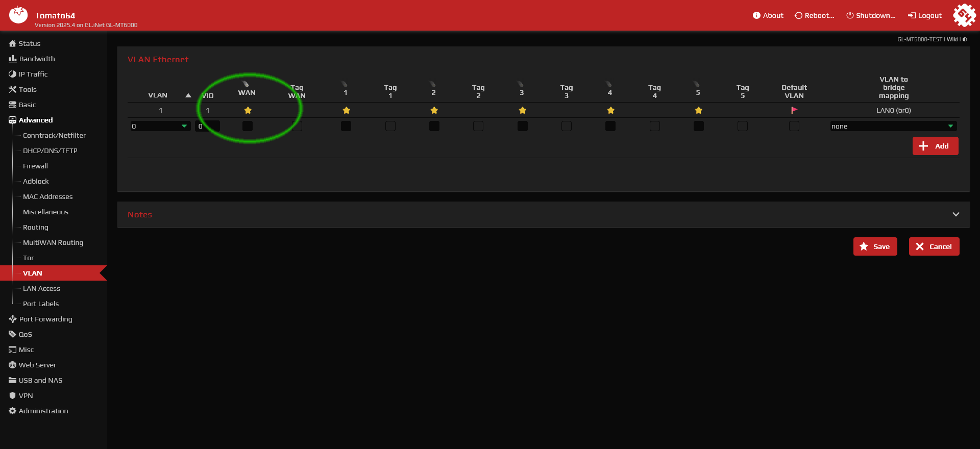
Task: Click the Save button
Action: [x=875, y=246]
